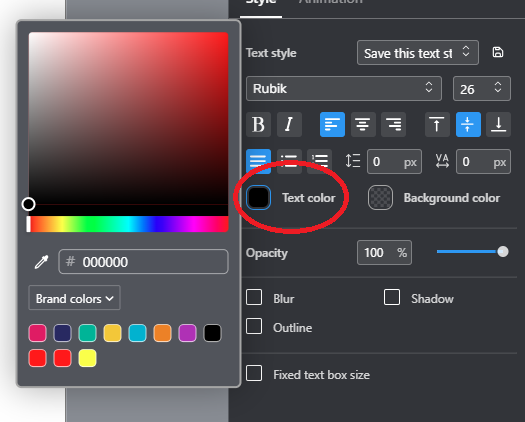This screenshot has height=422, width=525.
Task: Open the Save this text style dropdown
Action: (418, 53)
